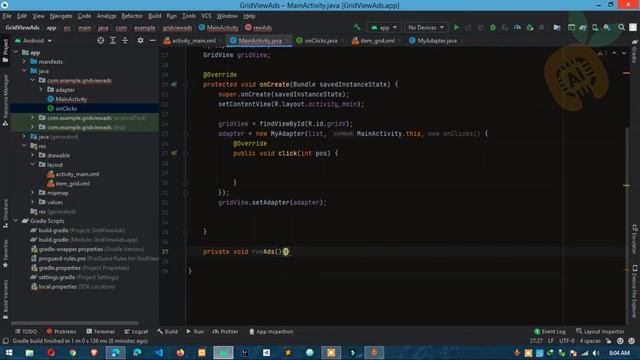
Task: Open the Android project view dropdown
Action: pos(33,40)
